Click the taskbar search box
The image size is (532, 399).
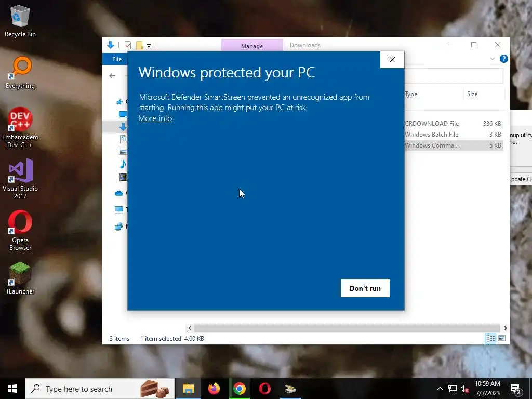click(x=100, y=389)
